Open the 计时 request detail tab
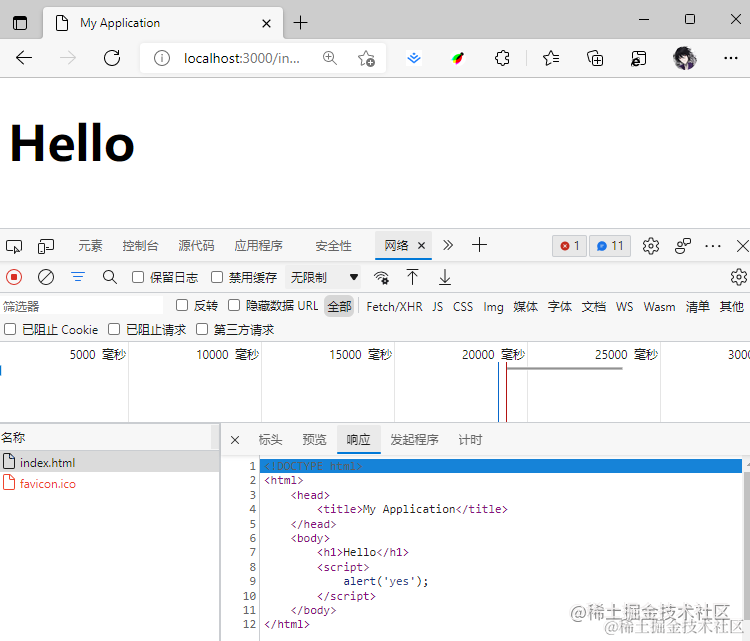The height and width of the screenshot is (641, 750). pyautogui.click(x=470, y=440)
